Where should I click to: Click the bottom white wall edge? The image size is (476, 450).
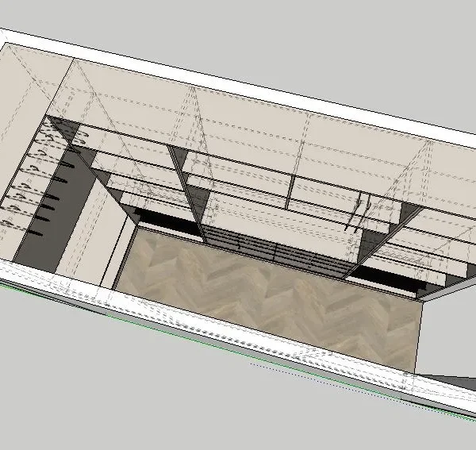(x=238, y=349)
